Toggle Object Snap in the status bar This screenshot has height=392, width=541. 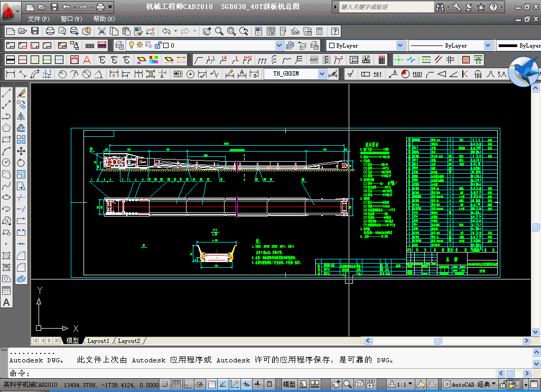click(x=211, y=384)
